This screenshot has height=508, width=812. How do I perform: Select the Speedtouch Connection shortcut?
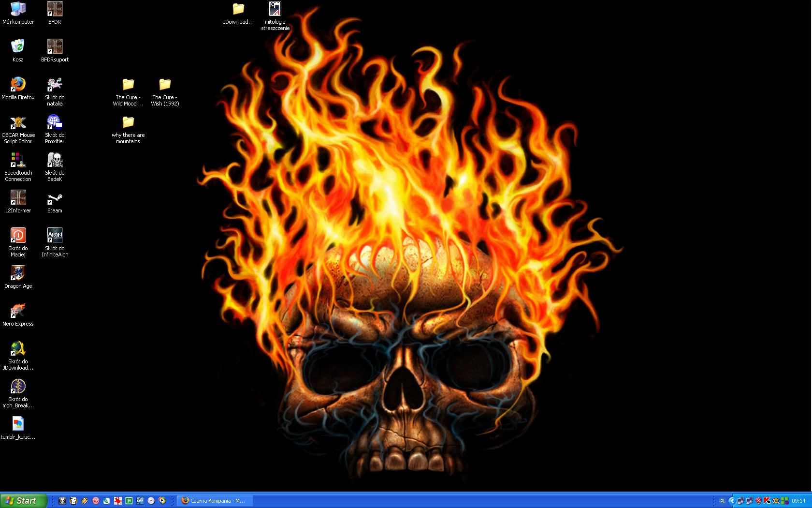(18, 160)
